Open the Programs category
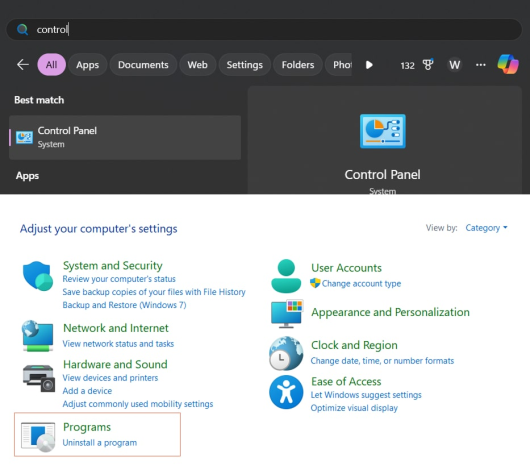 point(87,427)
